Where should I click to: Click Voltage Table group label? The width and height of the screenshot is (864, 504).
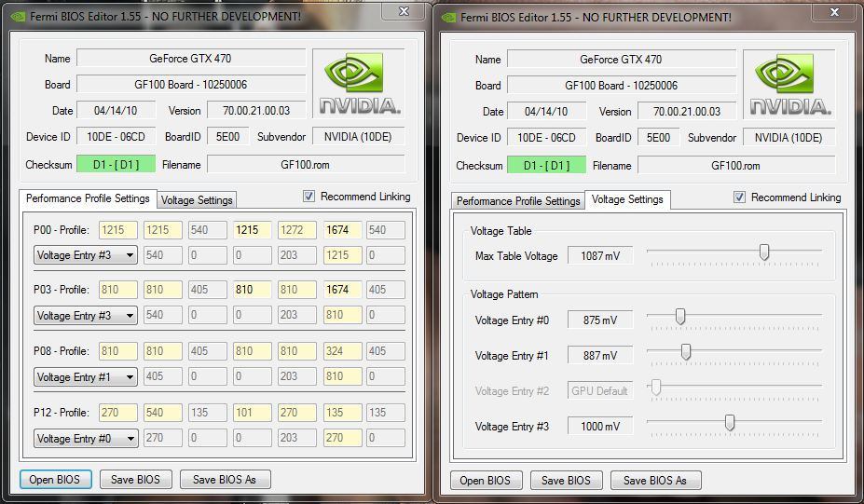point(501,231)
